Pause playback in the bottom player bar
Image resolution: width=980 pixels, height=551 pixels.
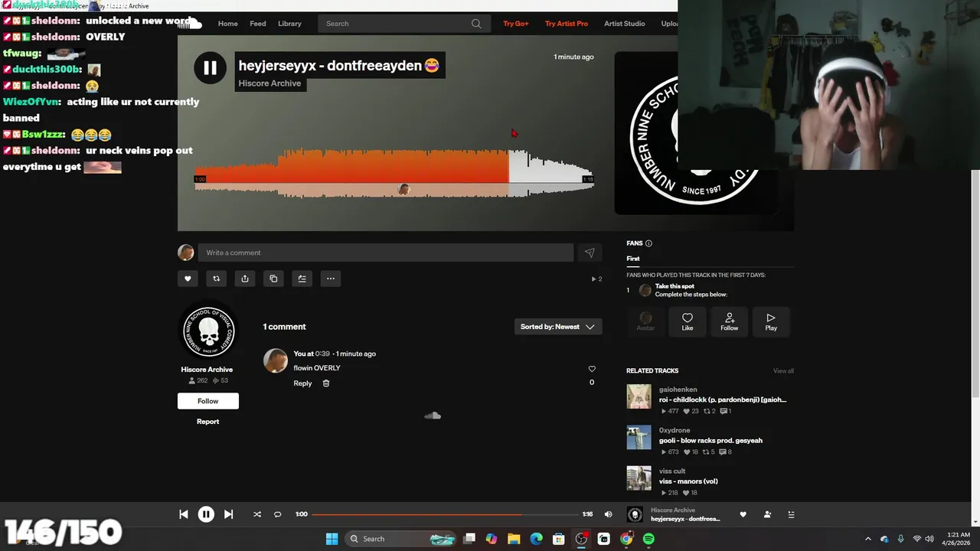point(206,514)
